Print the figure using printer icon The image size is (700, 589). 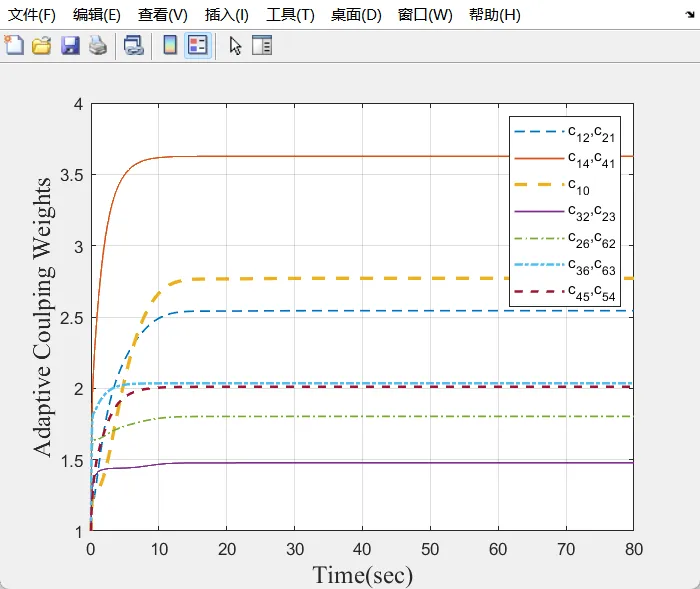[x=98, y=46]
